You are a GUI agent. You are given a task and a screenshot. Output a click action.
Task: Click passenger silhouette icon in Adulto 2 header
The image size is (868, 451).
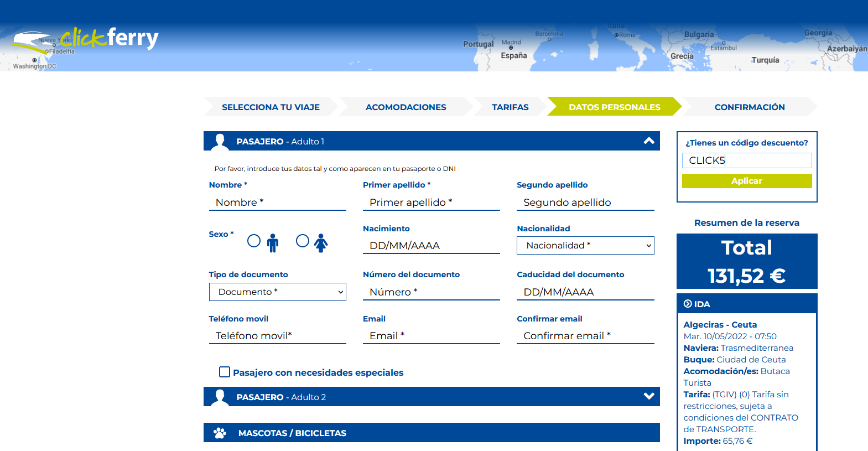220,397
